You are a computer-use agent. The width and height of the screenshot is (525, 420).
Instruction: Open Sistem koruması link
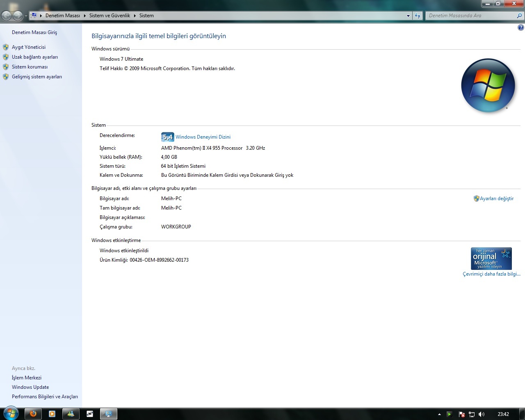(30, 67)
